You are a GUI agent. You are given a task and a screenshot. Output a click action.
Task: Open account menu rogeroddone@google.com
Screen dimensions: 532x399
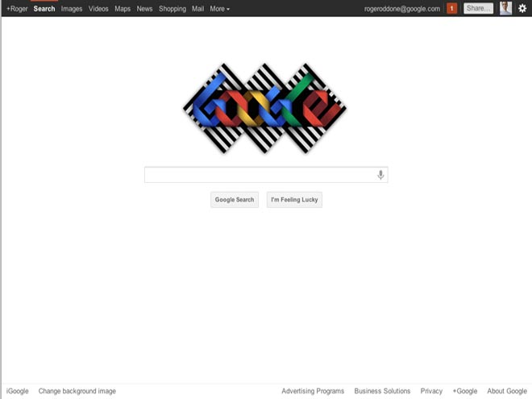click(x=402, y=9)
